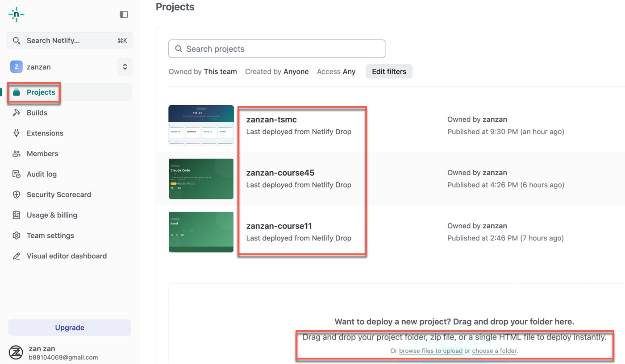Click Published at 4:26 PM text
625x364 pixels.
[x=506, y=185]
